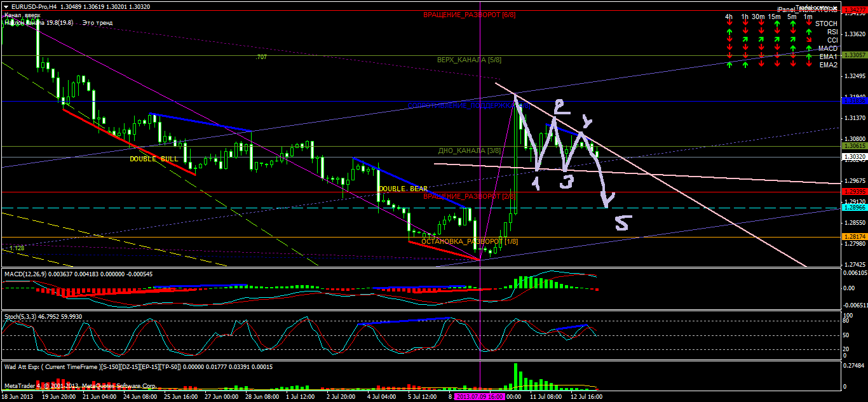Select the green 1.33057 price level tag

tap(855, 55)
